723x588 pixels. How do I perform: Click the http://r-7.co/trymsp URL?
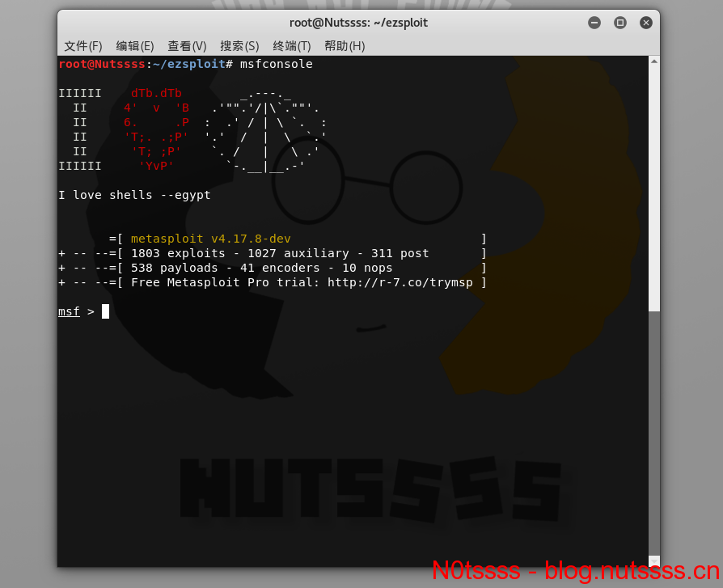point(400,282)
